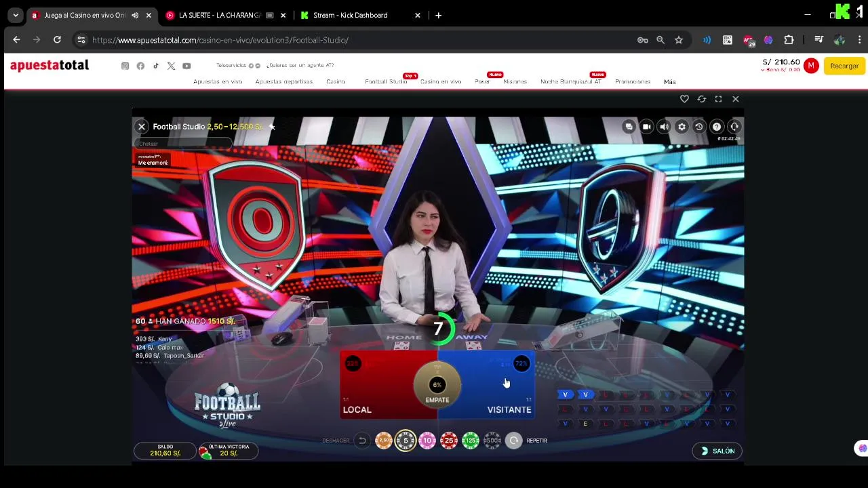Image resolution: width=868 pixels, height=488 pixels.
Task: Click browser reload button
Action: coord(57,40)
